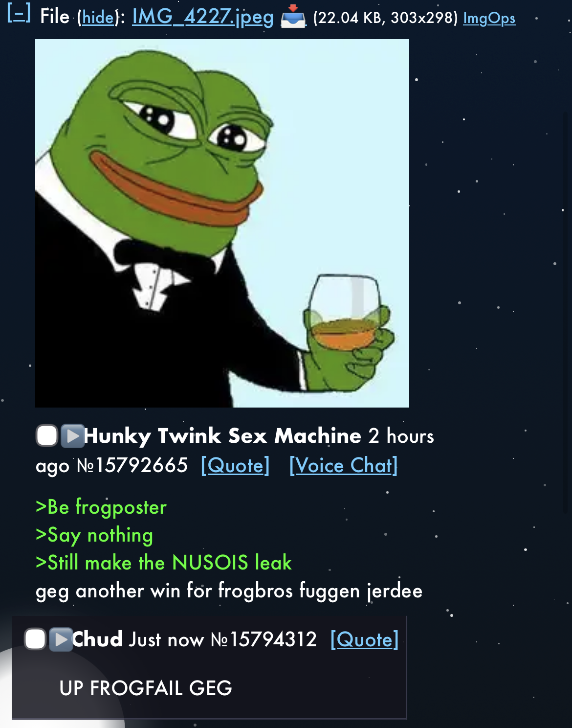Click the Chud poster name
This screenshot has height=728, width=572.
(97, 639)
